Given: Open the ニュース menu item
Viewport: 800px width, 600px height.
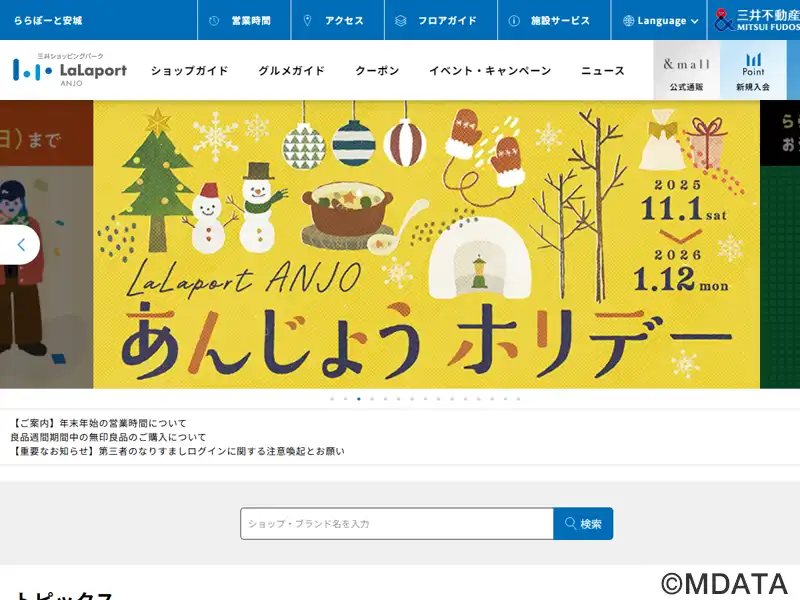Looking at the screenshot, I should 603,70.
